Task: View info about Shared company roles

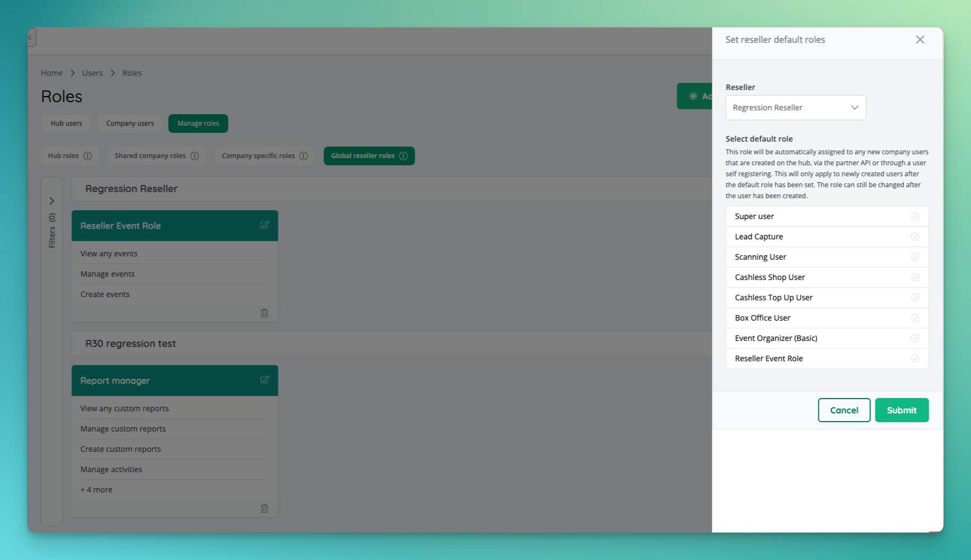Action: pos(196,155)
